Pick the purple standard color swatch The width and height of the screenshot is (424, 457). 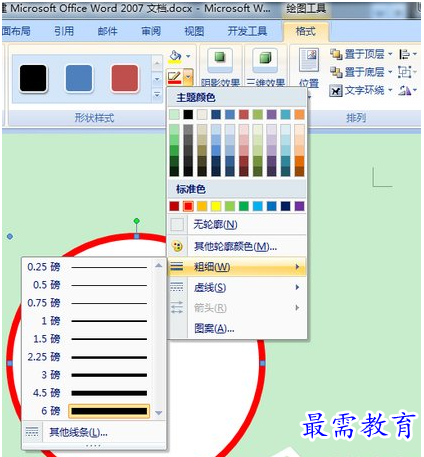(x=299, y=206)
